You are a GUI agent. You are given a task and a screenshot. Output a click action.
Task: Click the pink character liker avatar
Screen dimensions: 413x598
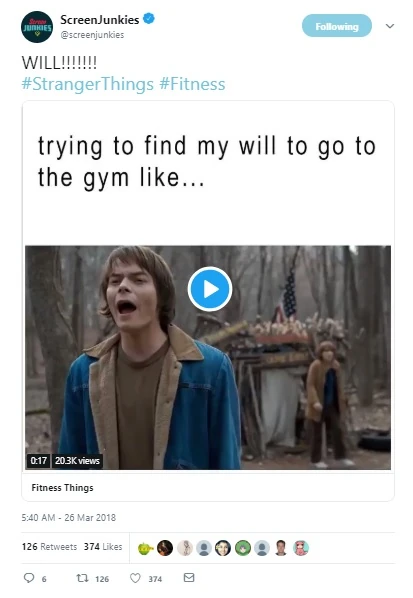(x=301, y=548)
